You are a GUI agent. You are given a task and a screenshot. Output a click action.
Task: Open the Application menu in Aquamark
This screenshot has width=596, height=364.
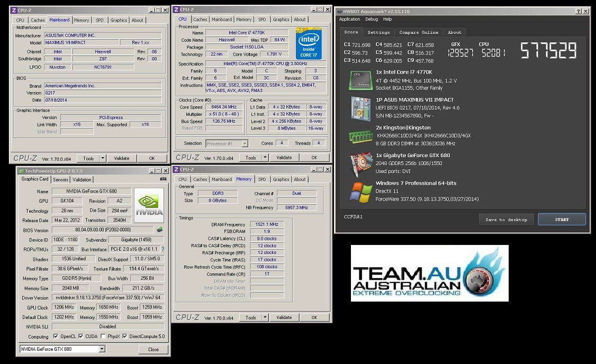point(349,19)
